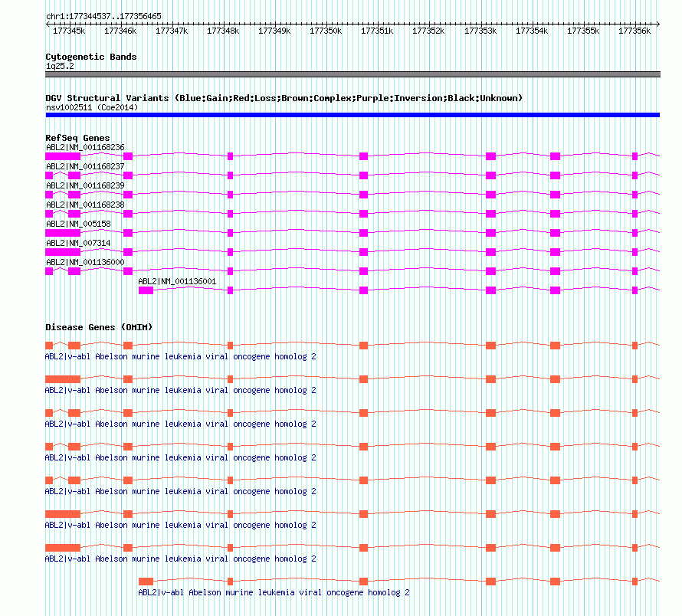Click the right arrow end of the ruler

658,25
